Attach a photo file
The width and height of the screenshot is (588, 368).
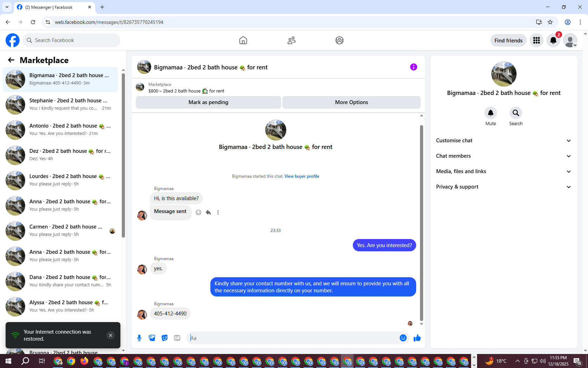(152, 338)
